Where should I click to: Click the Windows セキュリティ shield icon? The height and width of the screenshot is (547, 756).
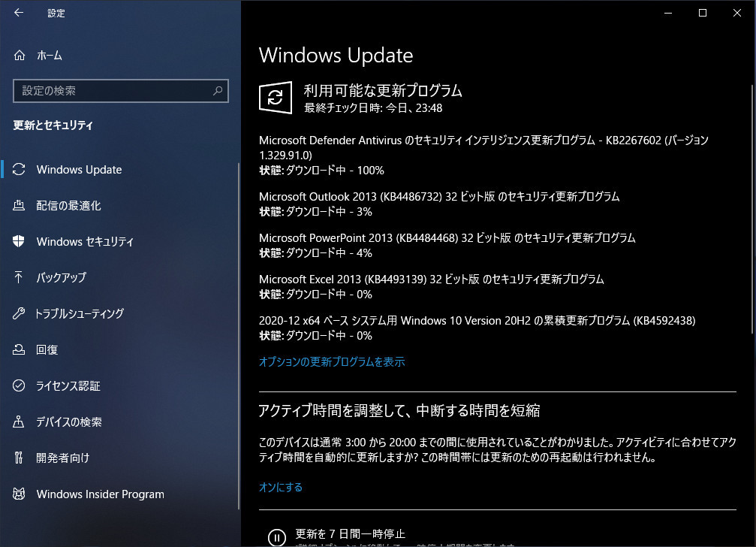[x=19, y=241]
